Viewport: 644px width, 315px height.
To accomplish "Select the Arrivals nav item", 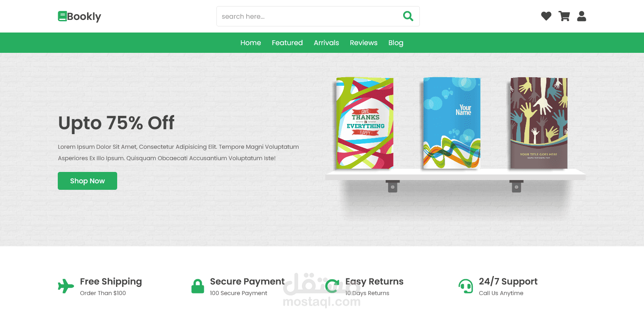I will 326,43.
